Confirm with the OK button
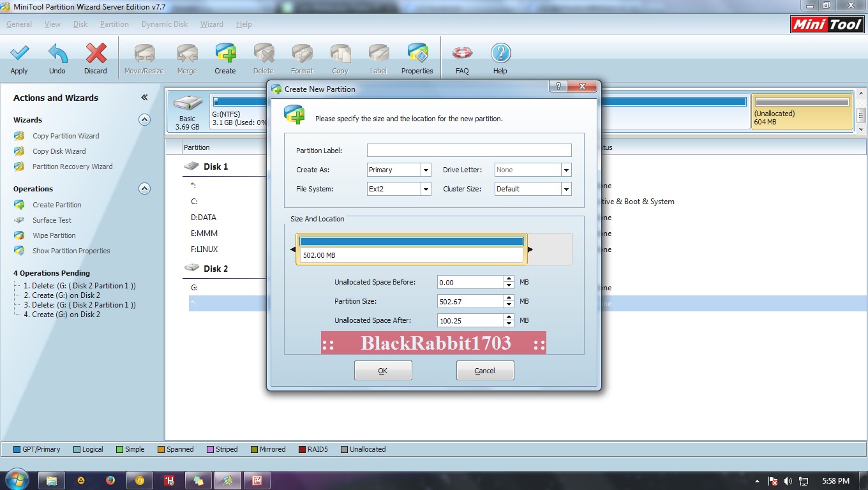This screenshot has width=868, height=490. click(x=383, y=371)
